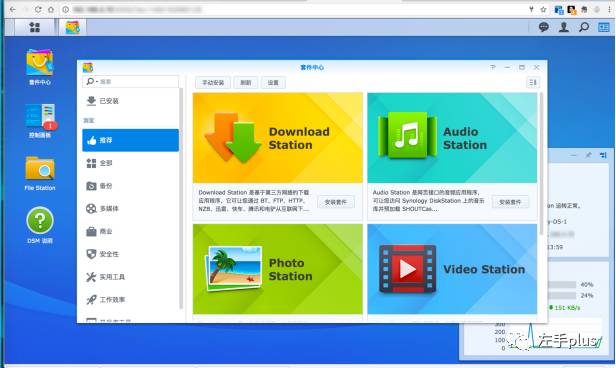Open the user account options icon
This screenshot has height=368, width=616.
coord(564,27)
